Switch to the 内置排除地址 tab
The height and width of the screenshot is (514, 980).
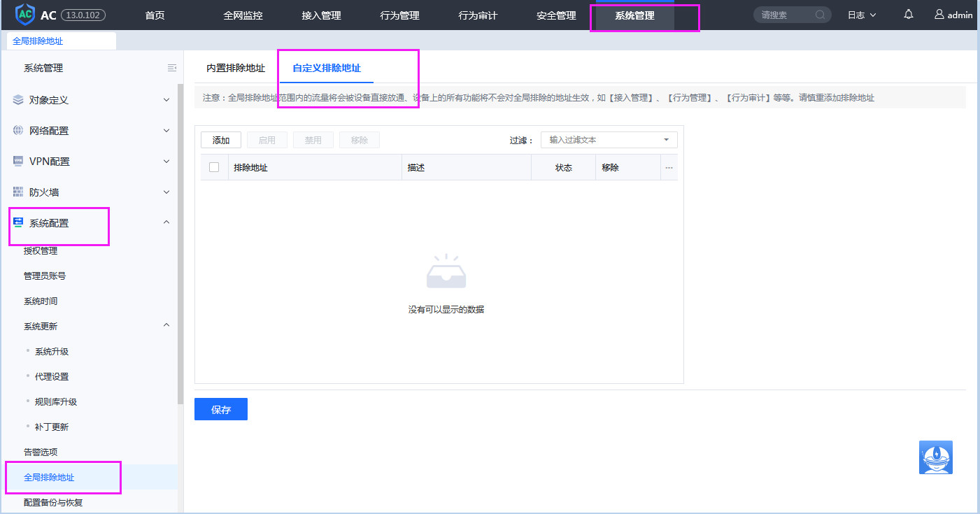coord(236,68)
